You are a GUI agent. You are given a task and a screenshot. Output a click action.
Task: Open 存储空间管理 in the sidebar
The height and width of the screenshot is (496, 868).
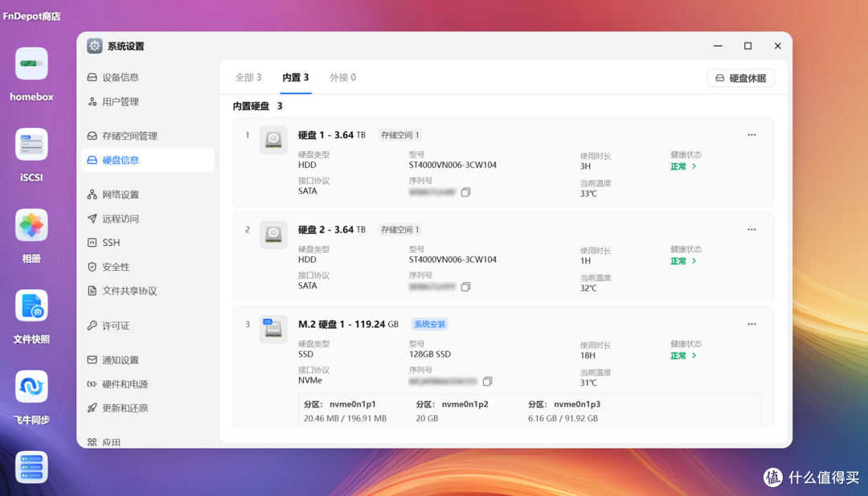pyautogui.click(x=148, y=136)
